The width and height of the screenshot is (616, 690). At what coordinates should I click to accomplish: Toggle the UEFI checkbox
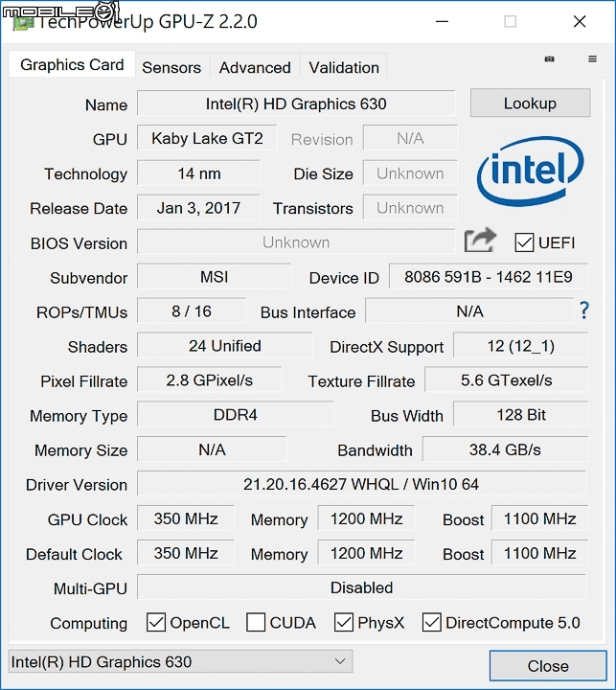click(524, 242)
